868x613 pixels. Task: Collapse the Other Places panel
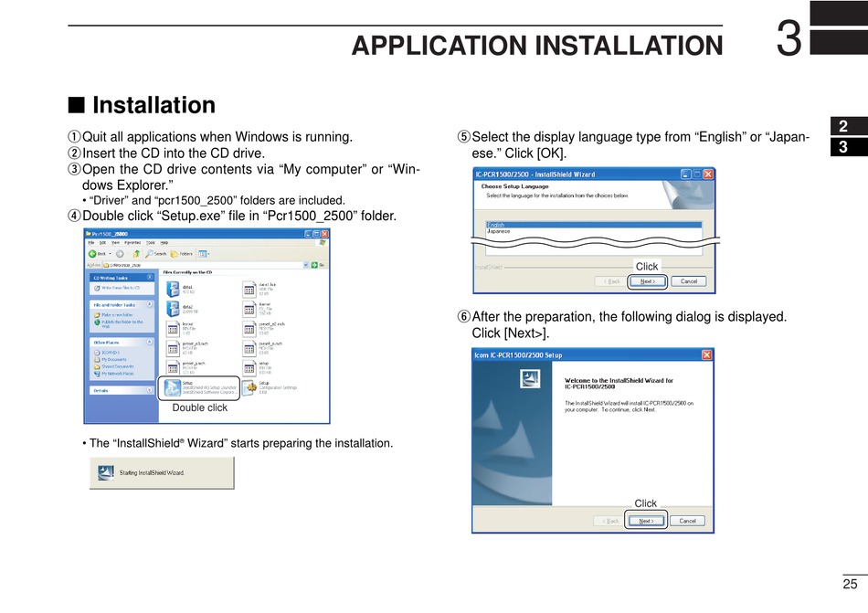click(150, 343)
